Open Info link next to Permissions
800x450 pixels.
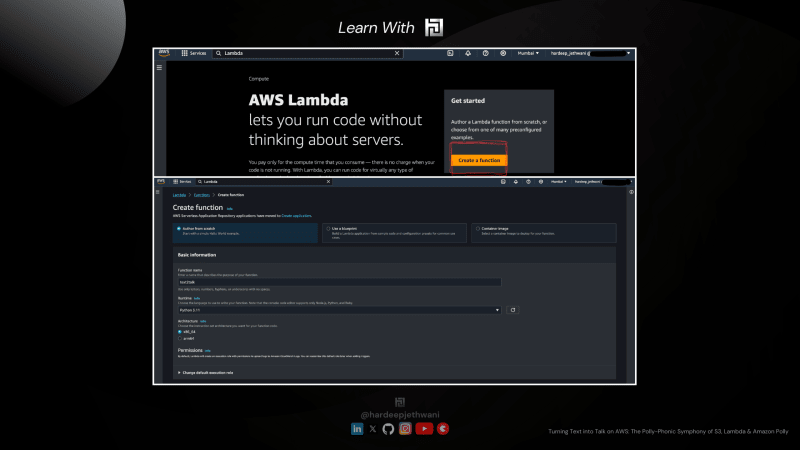[208, 351]
